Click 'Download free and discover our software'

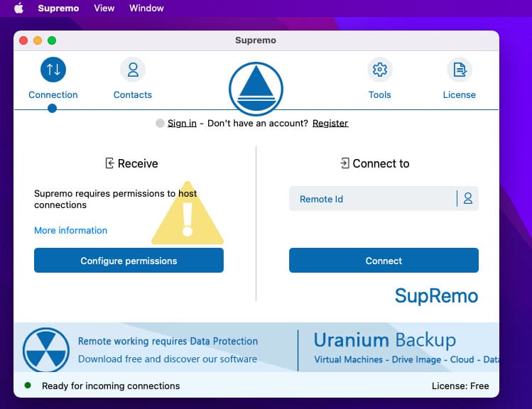pyautogui.click(x=168, y=359)
